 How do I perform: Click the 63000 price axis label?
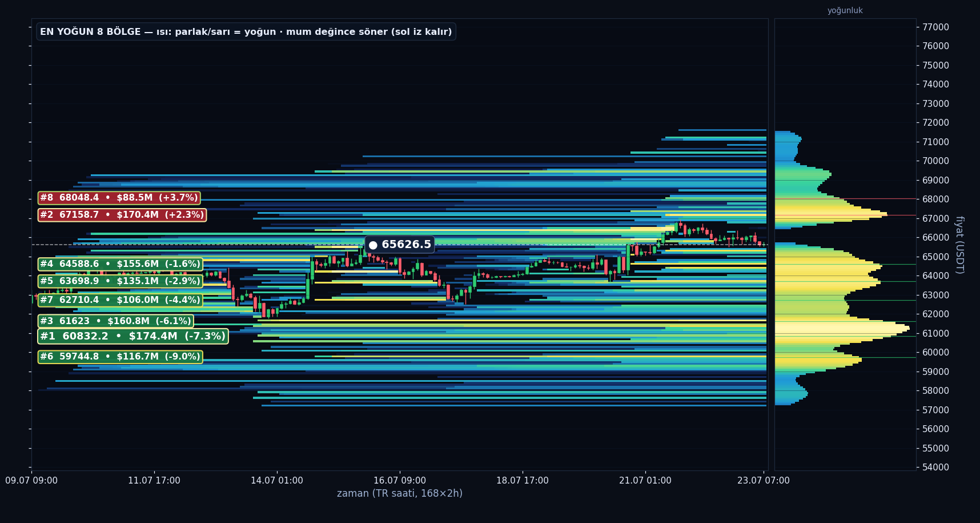click(935, 295)
